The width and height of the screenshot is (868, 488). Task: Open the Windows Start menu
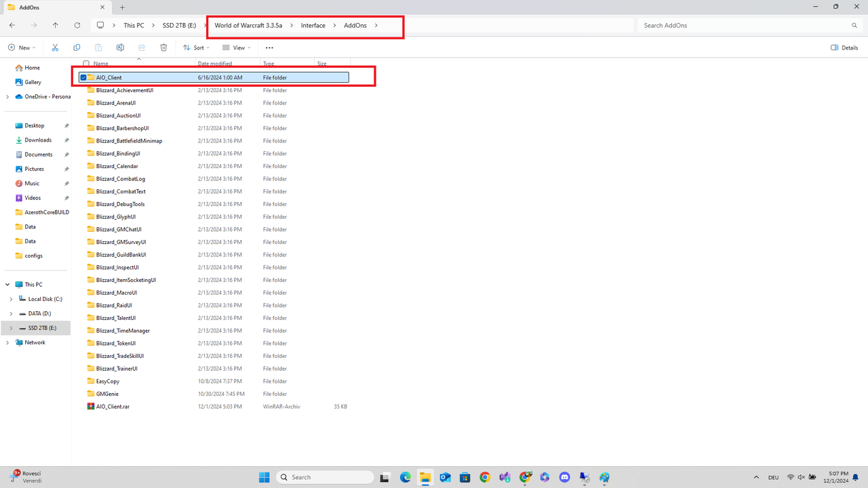(264, 477)
